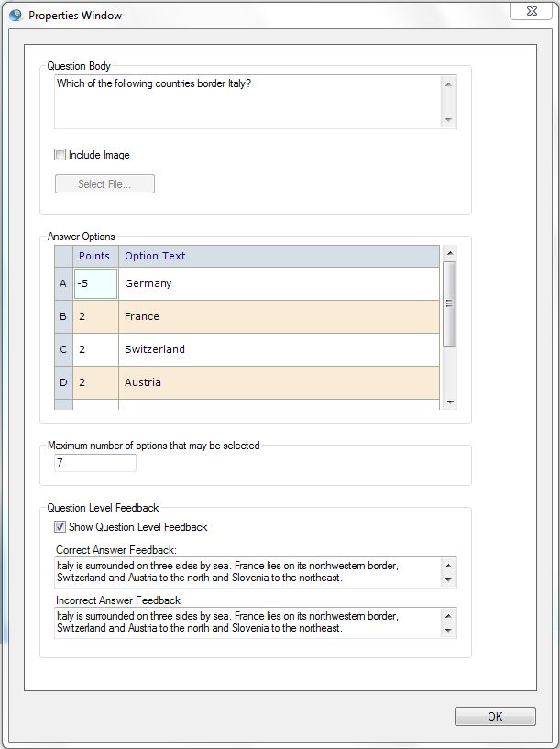Uncheck Show Question Level Feedback
Viewport: 560px width, 749px height.
[x=60, y=527]
